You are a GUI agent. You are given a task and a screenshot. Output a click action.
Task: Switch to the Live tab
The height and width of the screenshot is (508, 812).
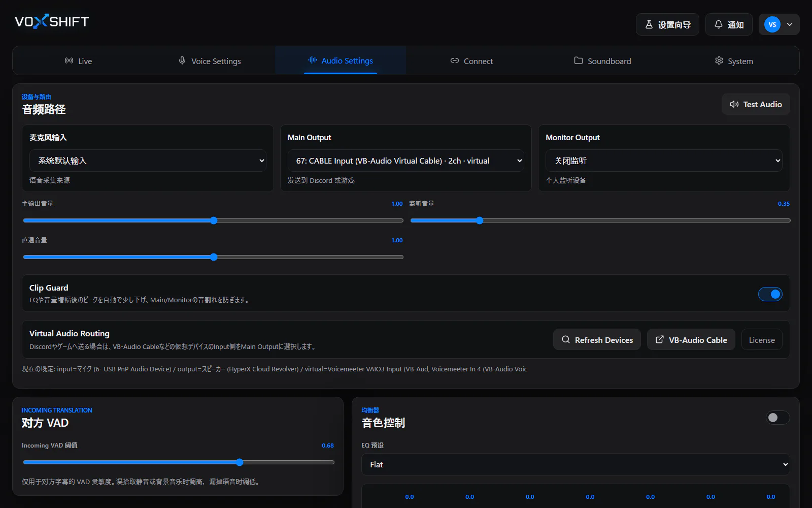click(x=78, y=61)
